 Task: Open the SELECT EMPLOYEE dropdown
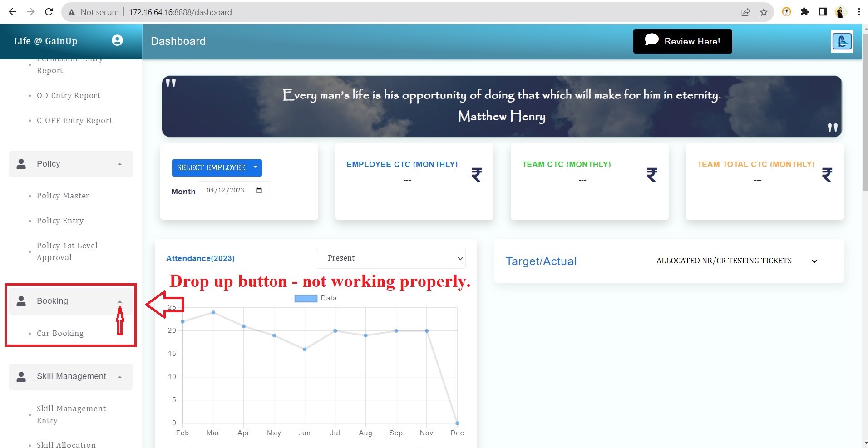coord(217,167)
